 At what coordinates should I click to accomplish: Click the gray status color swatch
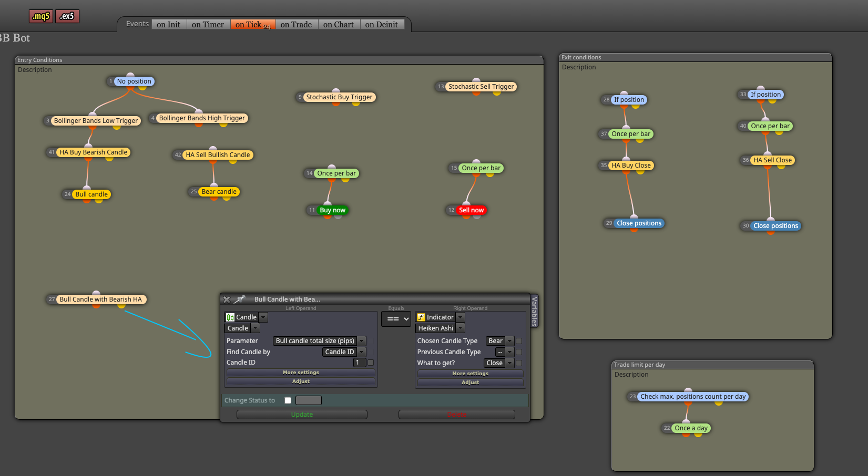(308, 400)
